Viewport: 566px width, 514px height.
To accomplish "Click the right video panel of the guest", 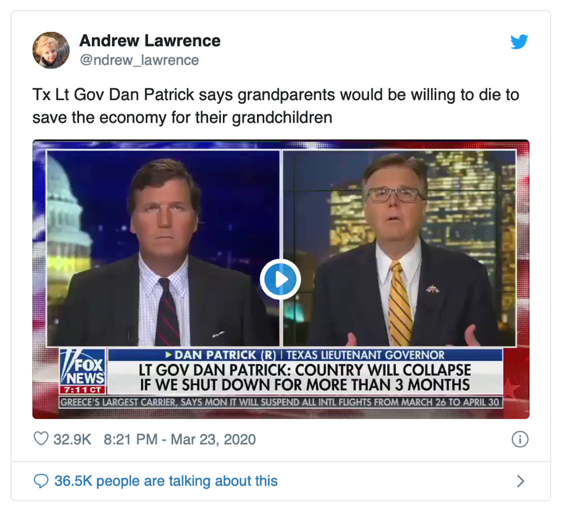I will (x=400, y=248).
